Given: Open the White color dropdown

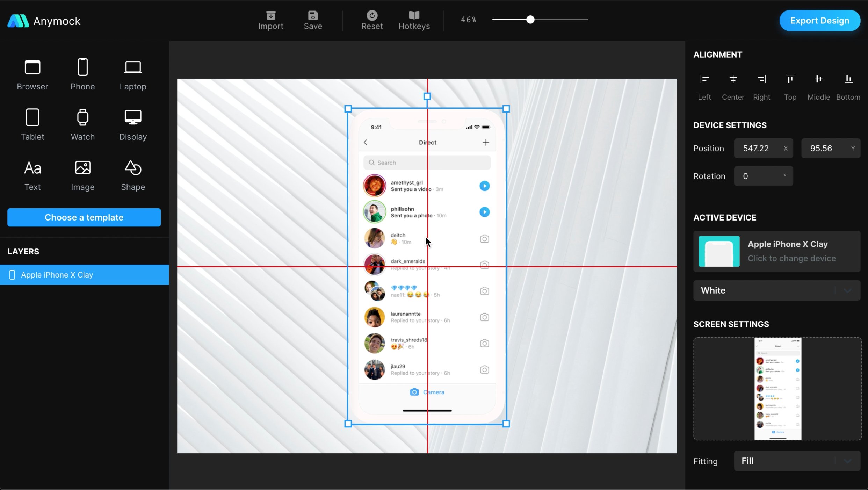Looking at the screenshot, I should (776, 290).
